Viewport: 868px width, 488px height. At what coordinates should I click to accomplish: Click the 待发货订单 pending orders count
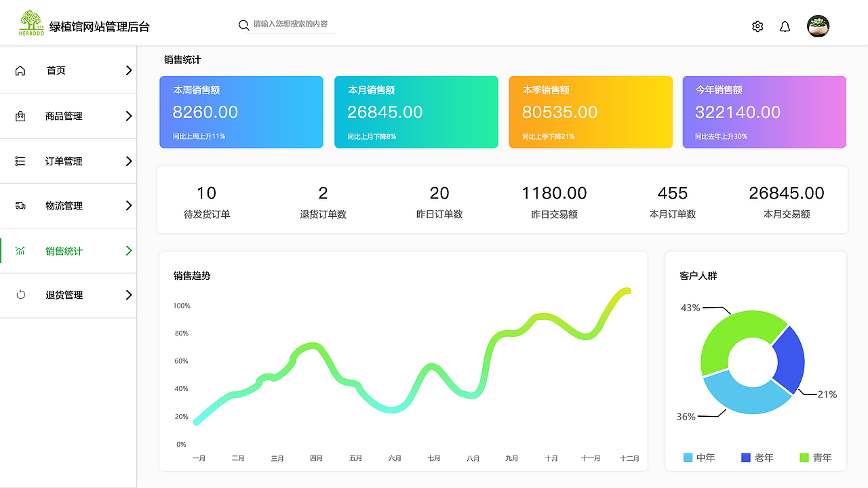[206, 200]
